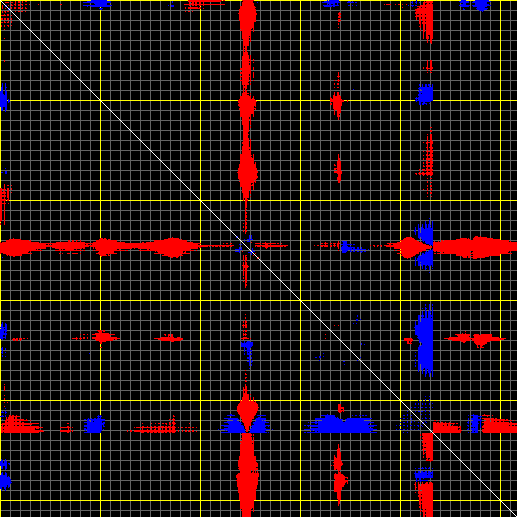Click the blue square cluster between red dotted streaks
This screenshot has height=517, width=517.
pos(95,425)
